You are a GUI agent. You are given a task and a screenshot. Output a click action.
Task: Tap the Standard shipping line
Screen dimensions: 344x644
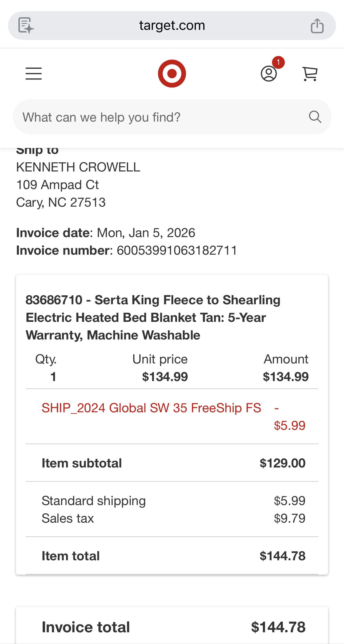click(x=173, y=501)
